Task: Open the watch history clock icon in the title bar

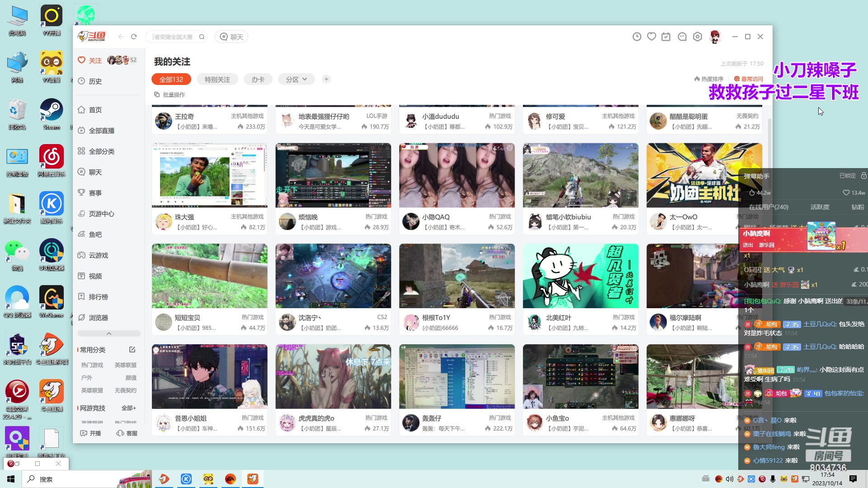Action: 637,37
